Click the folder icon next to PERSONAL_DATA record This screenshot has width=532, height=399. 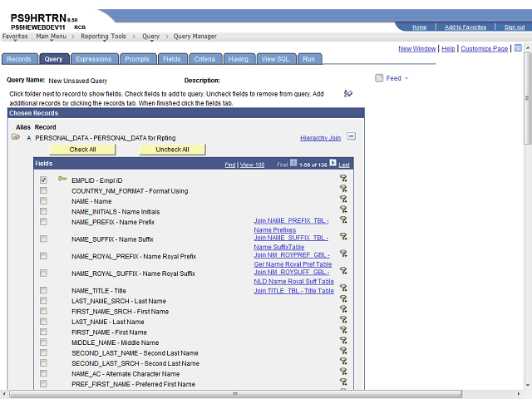16,136
